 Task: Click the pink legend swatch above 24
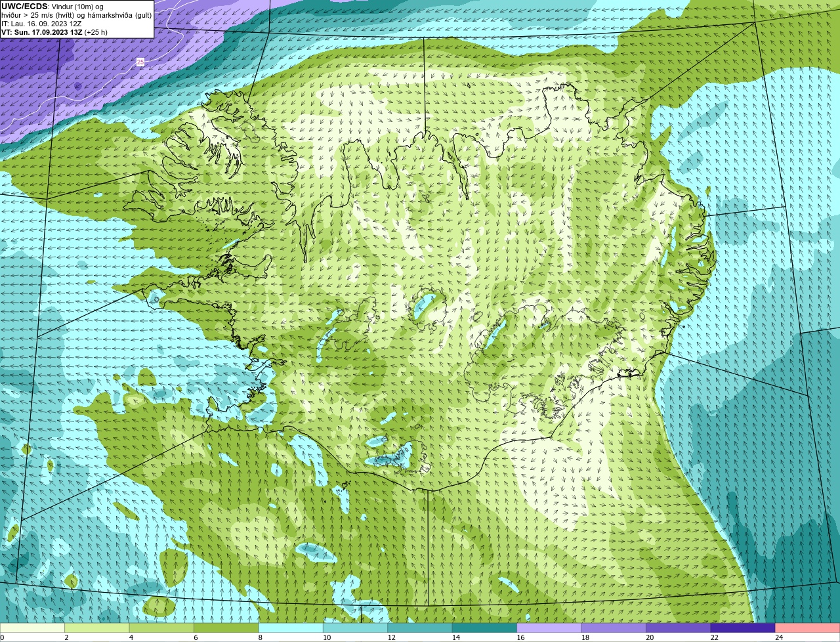[807, 628]
